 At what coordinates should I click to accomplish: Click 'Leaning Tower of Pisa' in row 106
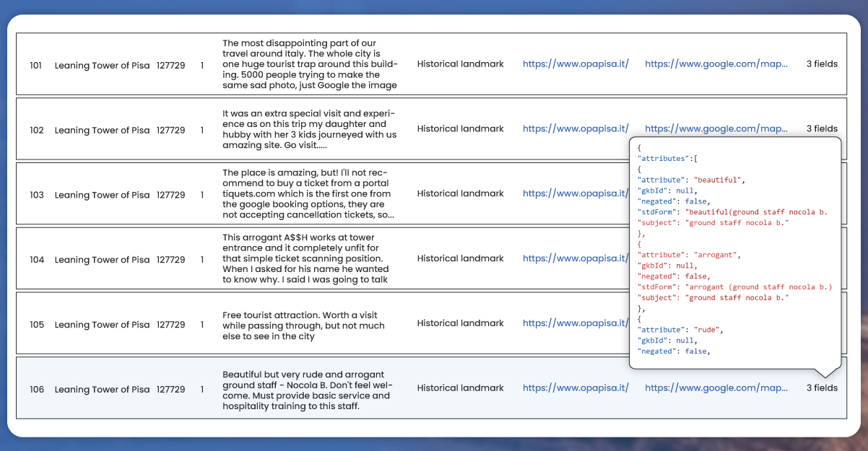click(103, 390)
